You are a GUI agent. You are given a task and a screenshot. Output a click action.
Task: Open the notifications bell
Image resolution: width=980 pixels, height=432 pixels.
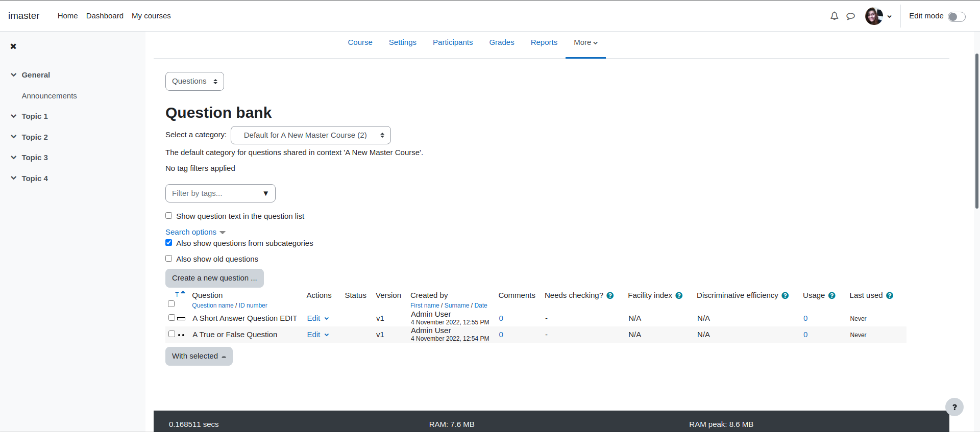(834, 16)
